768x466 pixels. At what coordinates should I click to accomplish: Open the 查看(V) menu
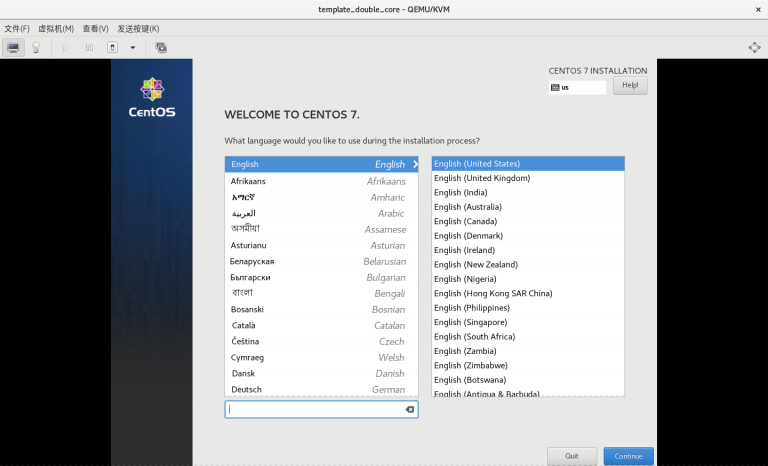pos(95,28)
